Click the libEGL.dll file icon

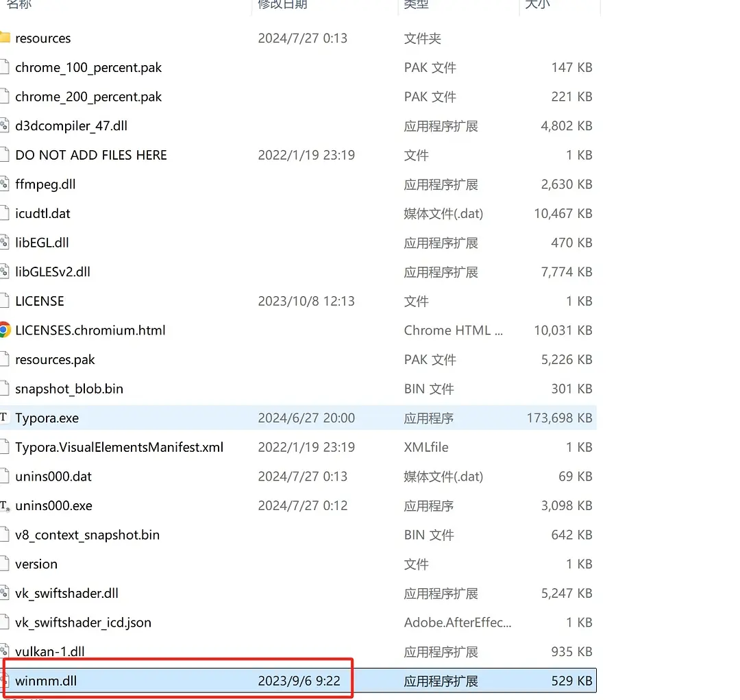(x=4, y=242)
